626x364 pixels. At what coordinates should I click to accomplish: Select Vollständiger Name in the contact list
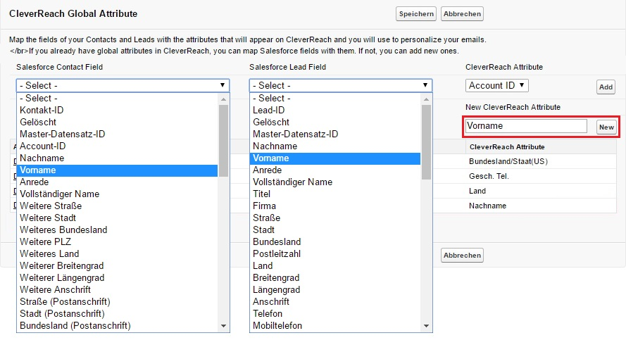pos(117,194)
